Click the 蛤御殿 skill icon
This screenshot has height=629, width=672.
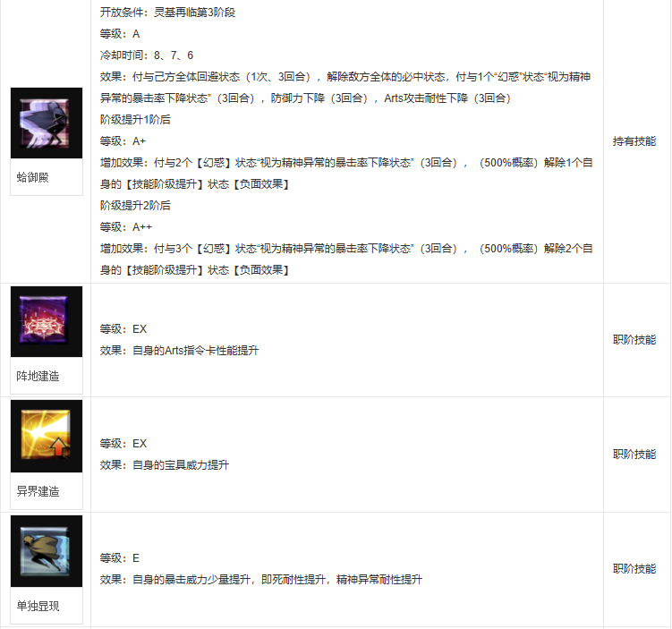point(47,123)
